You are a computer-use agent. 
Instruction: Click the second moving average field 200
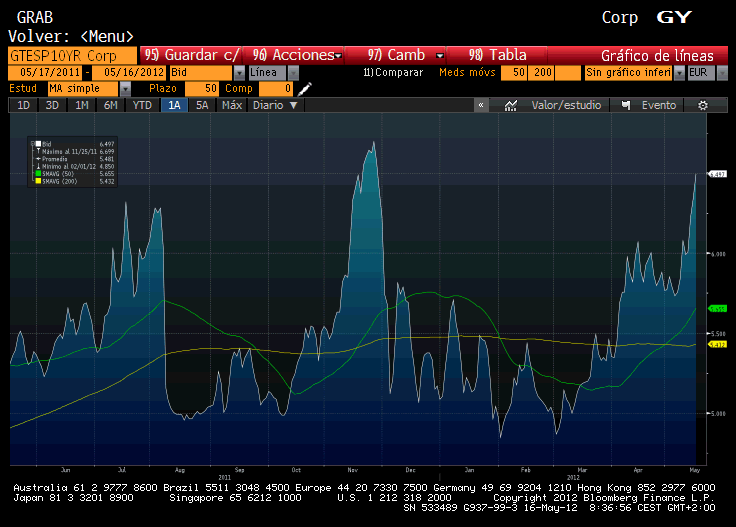(541, 73)
